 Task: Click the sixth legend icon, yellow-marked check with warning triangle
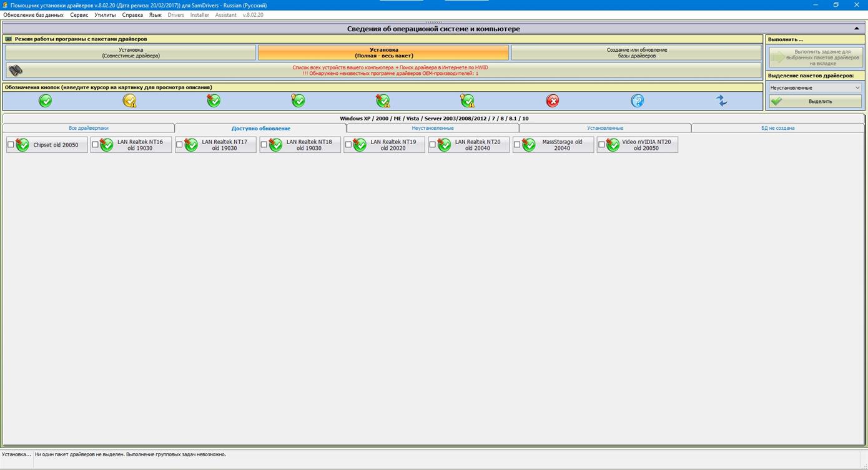pyautogui.click(x=467, y=100)
